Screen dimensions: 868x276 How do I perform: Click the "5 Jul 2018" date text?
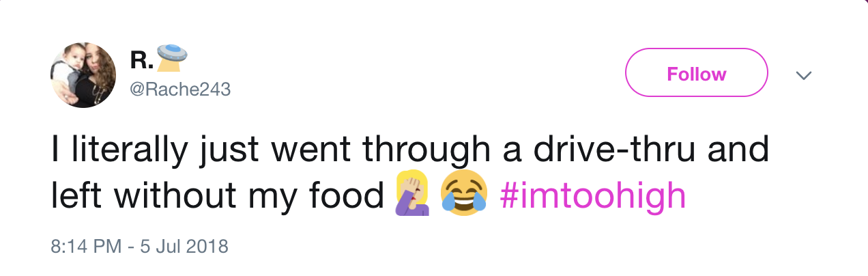coord(184,246)
